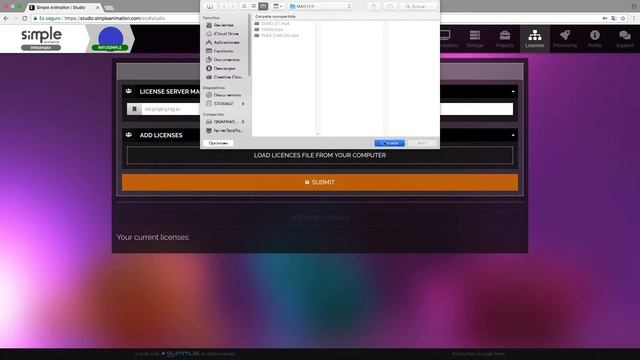This screenshot has width=640, height=360.
Task: Select Descargas in the dialog sidebar
Action: [x=223, y=68]
